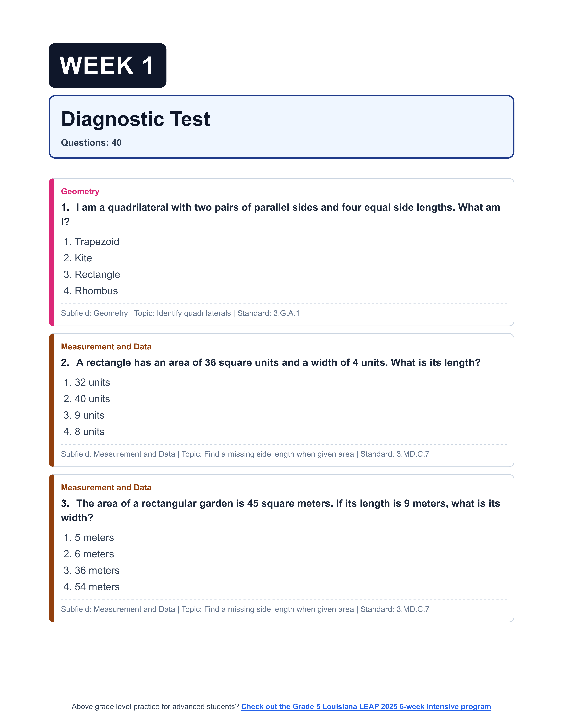This screenshot has height=728, width=563.
Task: Choose the '6 meters' option
Action: 94,554
